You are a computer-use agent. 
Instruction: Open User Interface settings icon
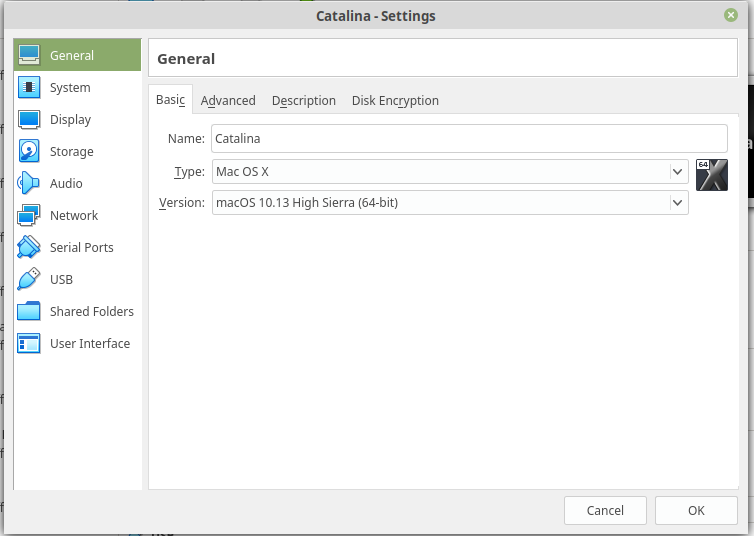(29, 344)
